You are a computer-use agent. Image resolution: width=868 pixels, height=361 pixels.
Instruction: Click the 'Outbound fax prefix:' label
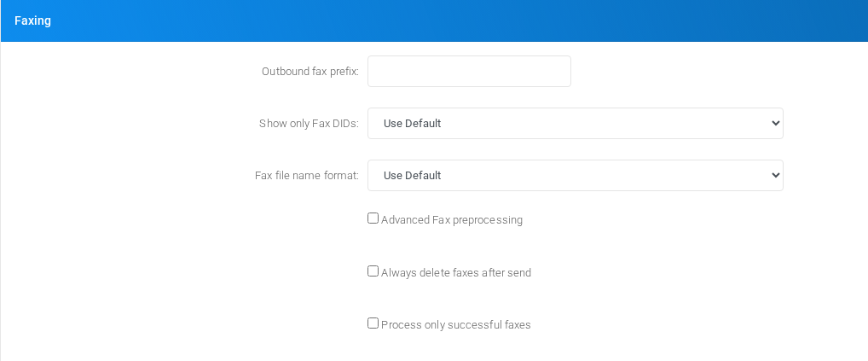310,72
